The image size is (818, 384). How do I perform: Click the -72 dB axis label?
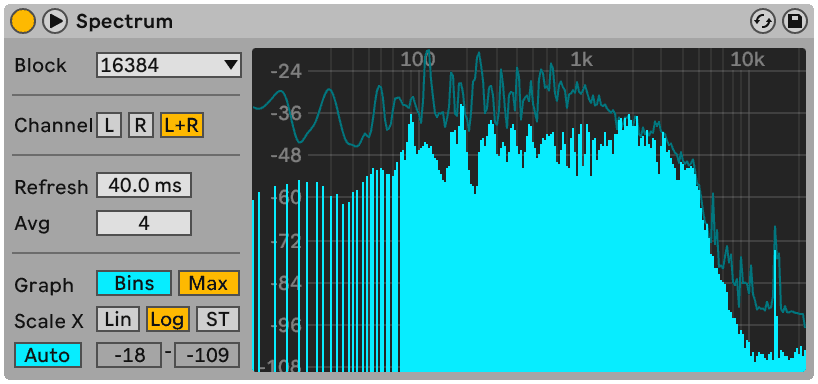tap(286, 242)
